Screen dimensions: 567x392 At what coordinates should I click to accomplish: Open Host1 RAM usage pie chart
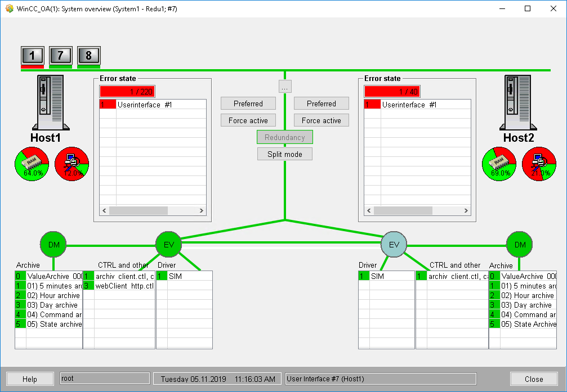tap(32, 165)
